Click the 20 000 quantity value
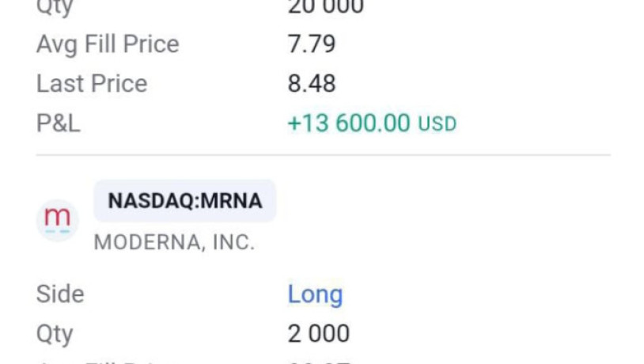Image resolution: width=644 pixels, height=364 pixels. 325,7
